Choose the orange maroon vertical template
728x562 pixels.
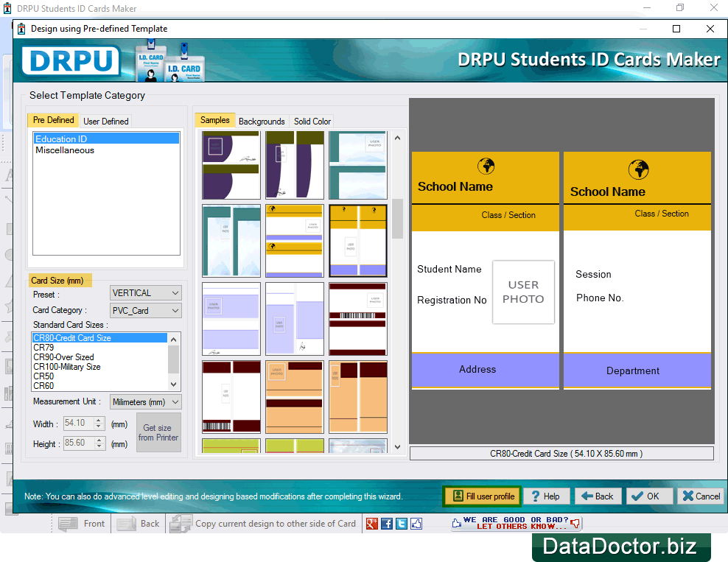[357, 397]
